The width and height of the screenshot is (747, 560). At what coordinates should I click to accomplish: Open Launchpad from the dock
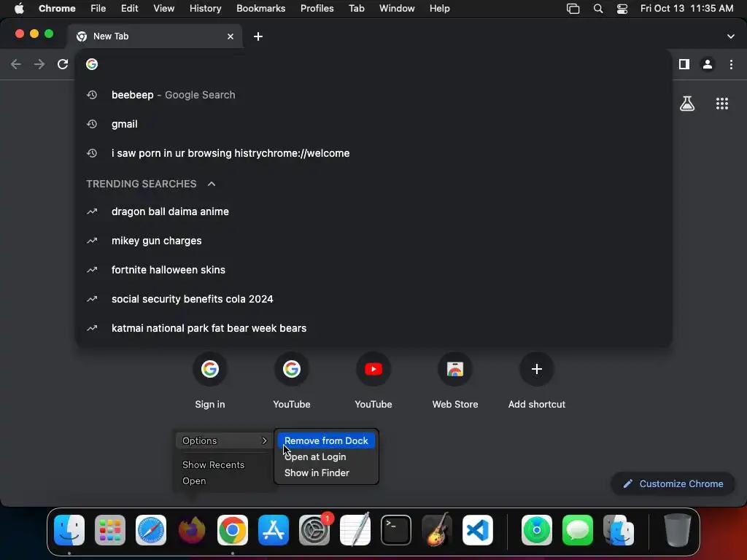click(110, 530)
